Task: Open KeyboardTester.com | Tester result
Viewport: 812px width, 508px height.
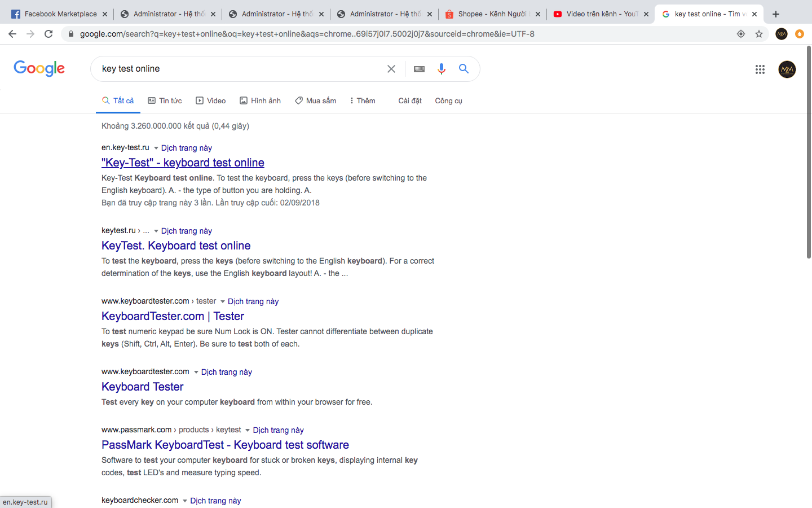Action: click(x=173, y=316)
